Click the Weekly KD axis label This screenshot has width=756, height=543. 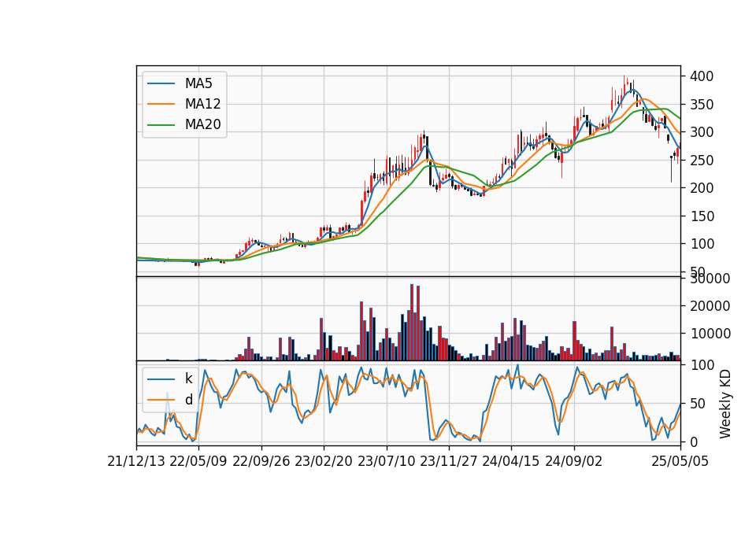click(x=725, y=404)
